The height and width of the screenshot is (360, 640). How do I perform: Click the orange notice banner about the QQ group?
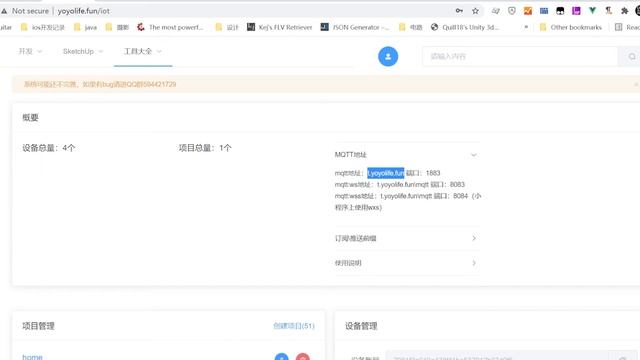pos(326,84)
